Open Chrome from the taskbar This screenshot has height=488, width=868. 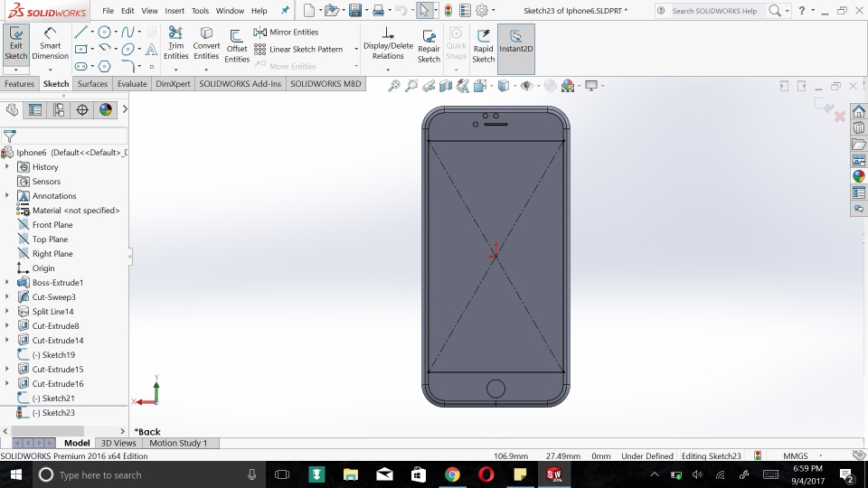click(x=452, y=474)
